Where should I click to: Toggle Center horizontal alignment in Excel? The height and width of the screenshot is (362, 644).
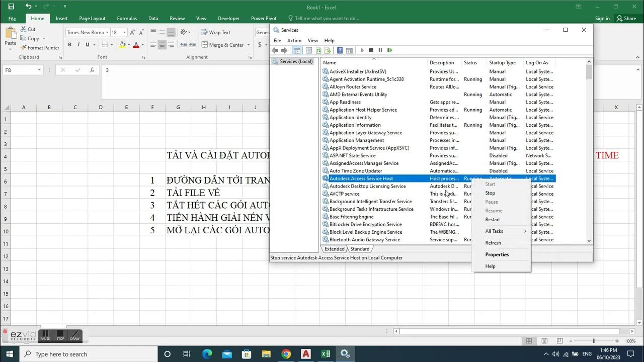click(162, 45)
